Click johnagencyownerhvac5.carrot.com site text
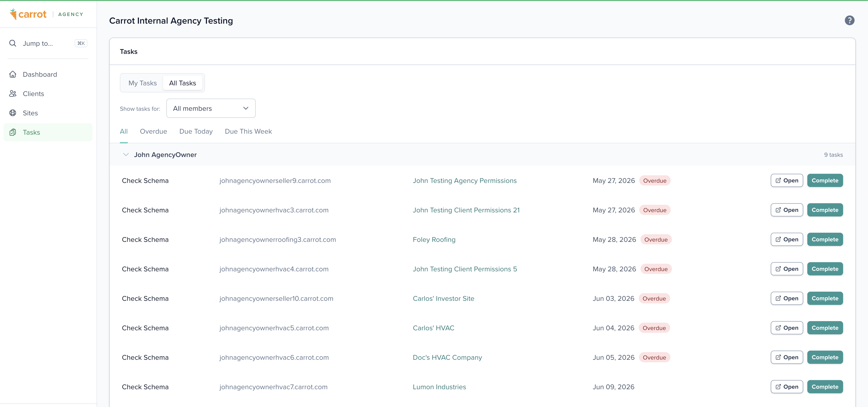868x407 pixels. [274, 328]
